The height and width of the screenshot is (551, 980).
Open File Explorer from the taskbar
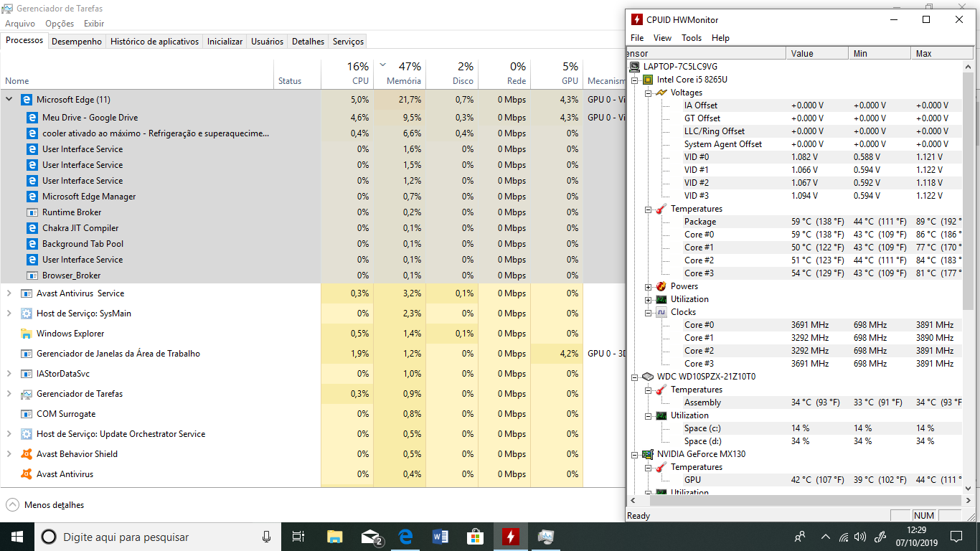334,537
